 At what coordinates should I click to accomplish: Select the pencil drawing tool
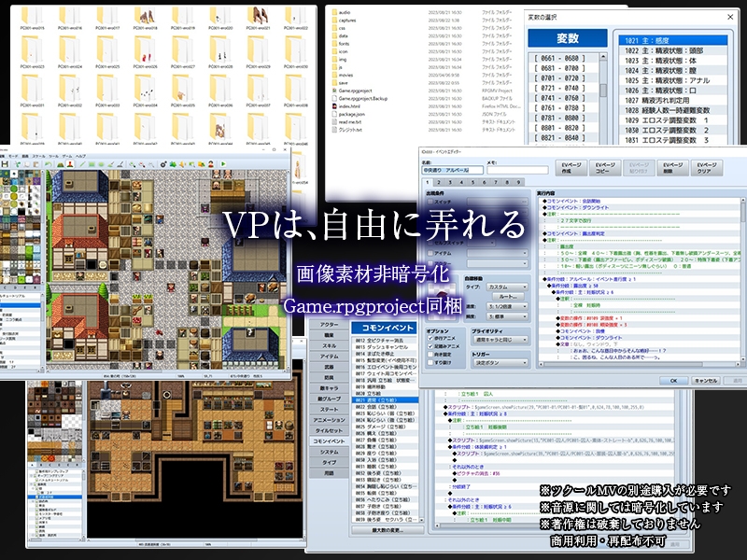point(82,163)
